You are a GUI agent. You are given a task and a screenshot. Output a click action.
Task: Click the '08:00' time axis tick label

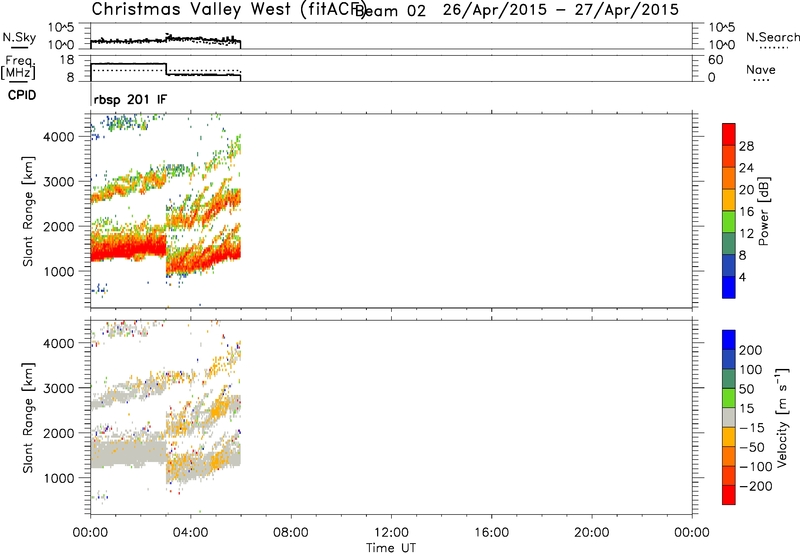tap(290, 533)
